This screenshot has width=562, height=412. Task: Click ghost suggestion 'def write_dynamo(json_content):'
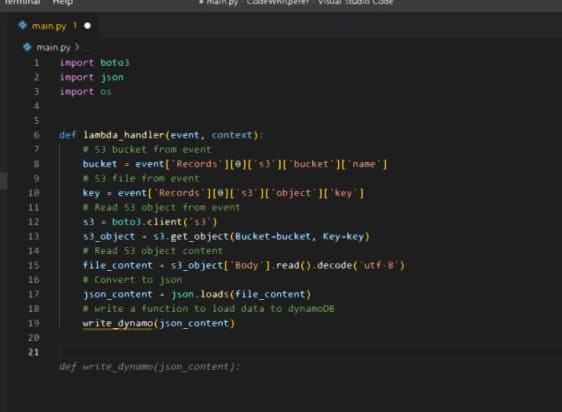tap(149, 367)
